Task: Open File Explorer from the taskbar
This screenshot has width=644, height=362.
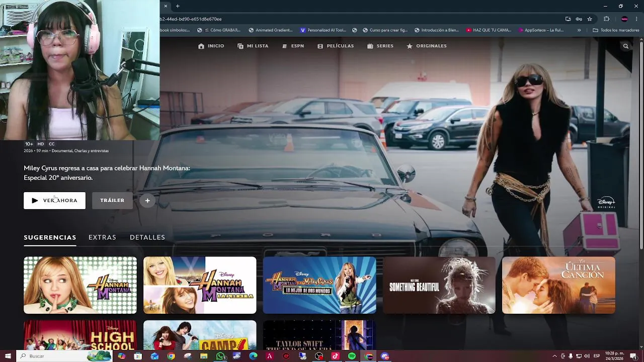Action: (x=204, y=356)
